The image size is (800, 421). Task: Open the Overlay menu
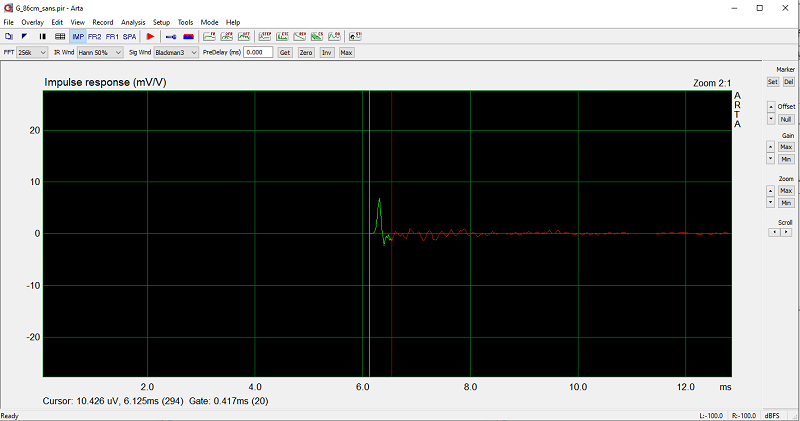[x=32, y=22]
